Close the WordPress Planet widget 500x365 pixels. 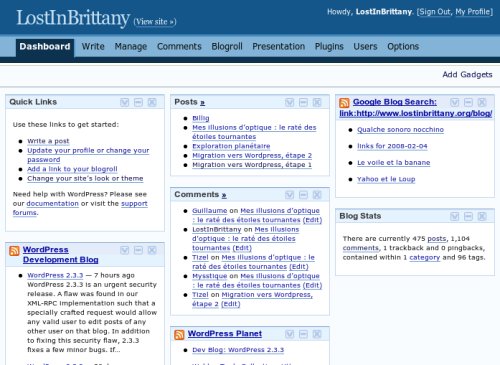(x=317, y=334)
